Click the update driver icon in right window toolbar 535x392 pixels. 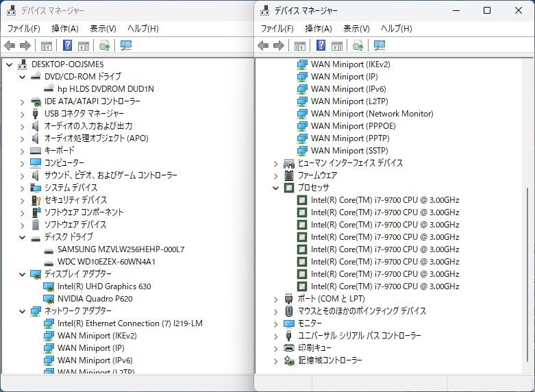(358, 46)
